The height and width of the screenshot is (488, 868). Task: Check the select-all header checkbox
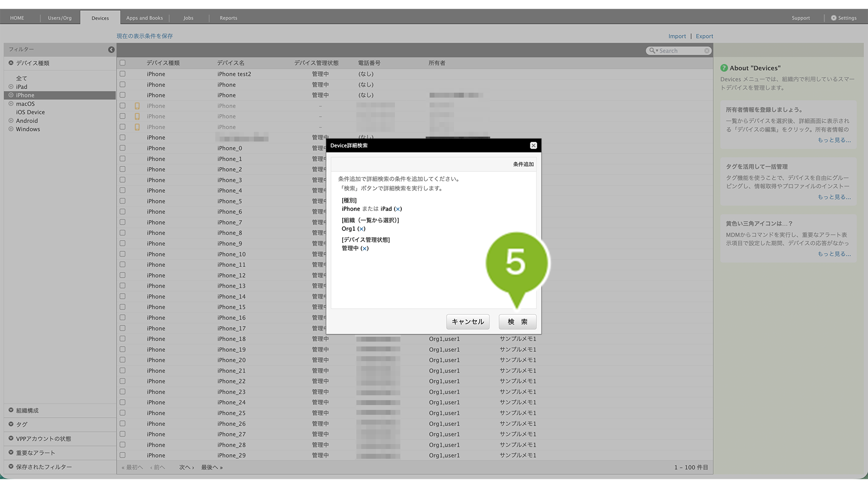pos(123,63)
